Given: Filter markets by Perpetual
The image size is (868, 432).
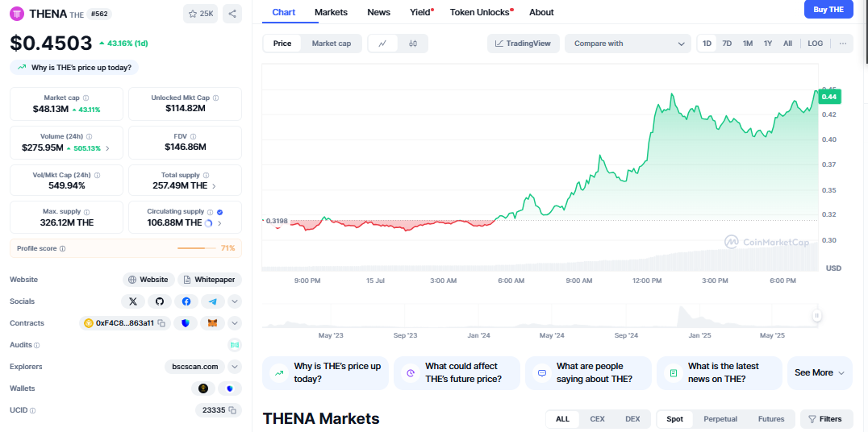Looking at the screenshot, I should pyautogui.click(x=720, y=419).
